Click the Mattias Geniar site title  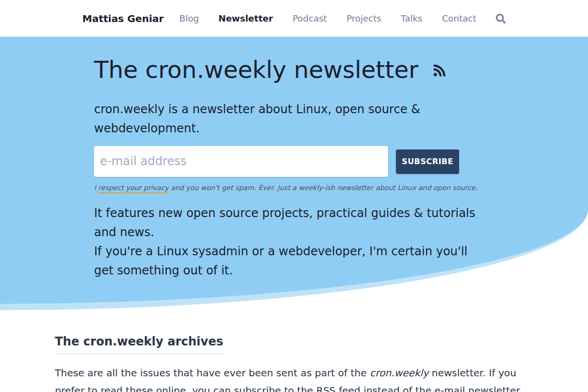pyautogui.click(x=123, y=18)
